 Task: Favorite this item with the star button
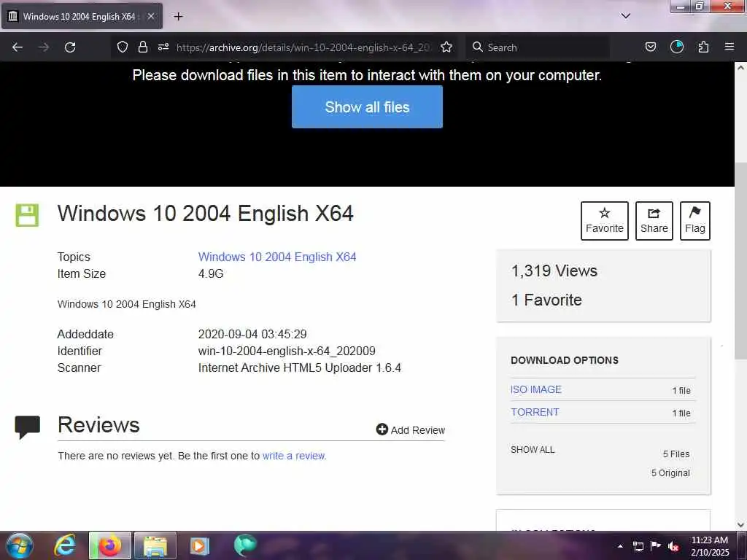[x=604, y=220]
